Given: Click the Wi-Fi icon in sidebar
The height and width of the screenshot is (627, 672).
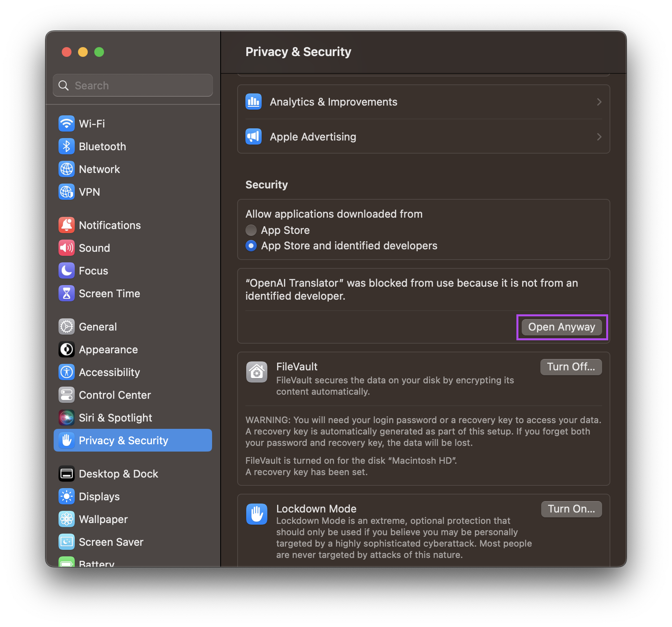Looking at the screenshot, I should point(67,124).
